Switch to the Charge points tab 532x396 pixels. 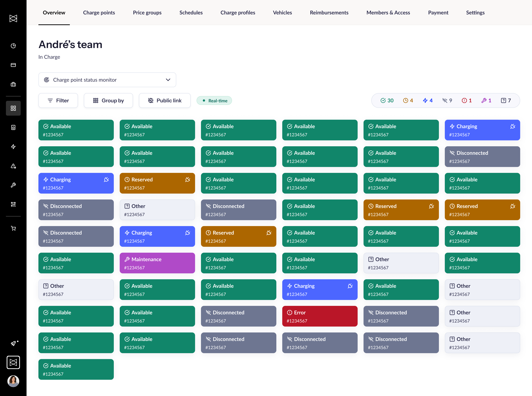click(99, 12)
